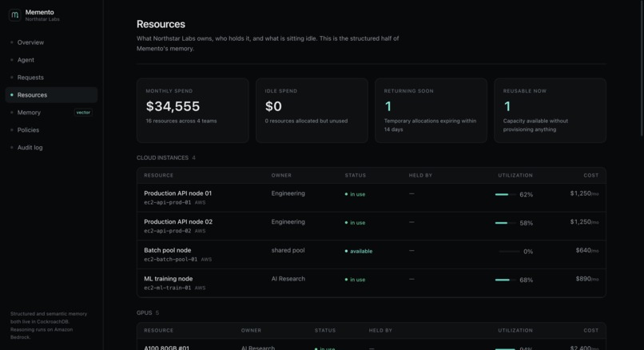Image resolution: width=644 pixels, height=350 pixels.
Task: Click the shared pool owner cell
Action: click(x=288, y=250)
